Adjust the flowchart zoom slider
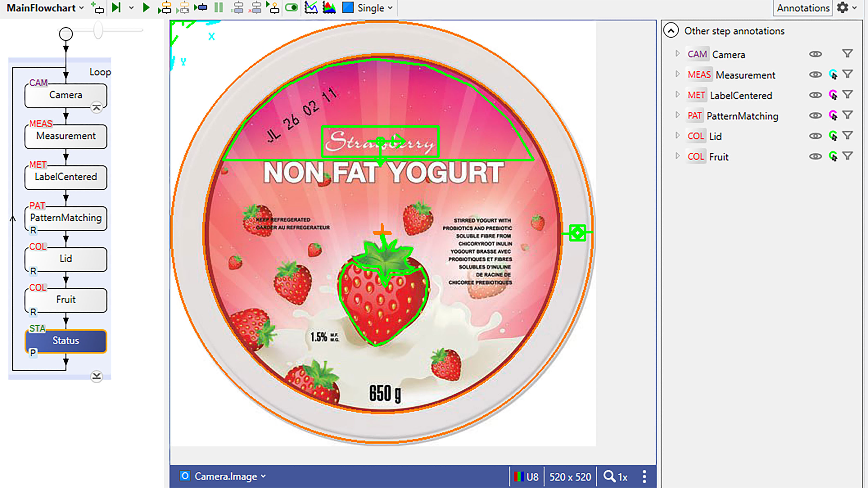Screen dimensions: 868x488 pos(98,30)
